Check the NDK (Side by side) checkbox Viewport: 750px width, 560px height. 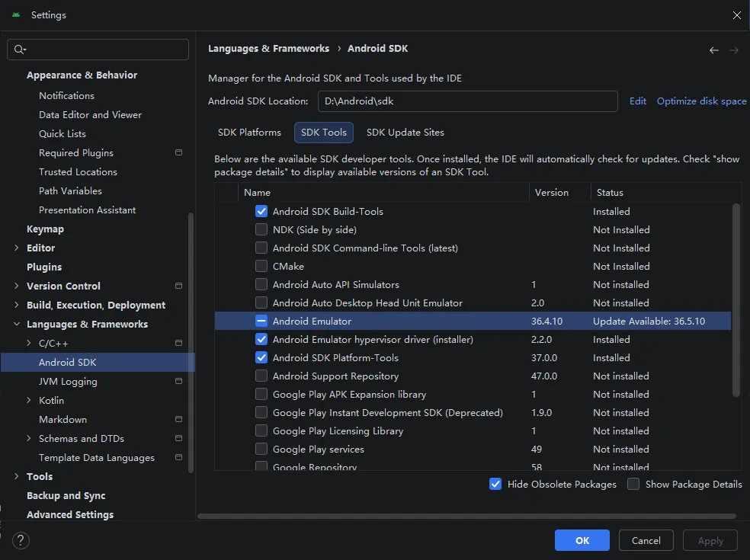pos(261,230)
